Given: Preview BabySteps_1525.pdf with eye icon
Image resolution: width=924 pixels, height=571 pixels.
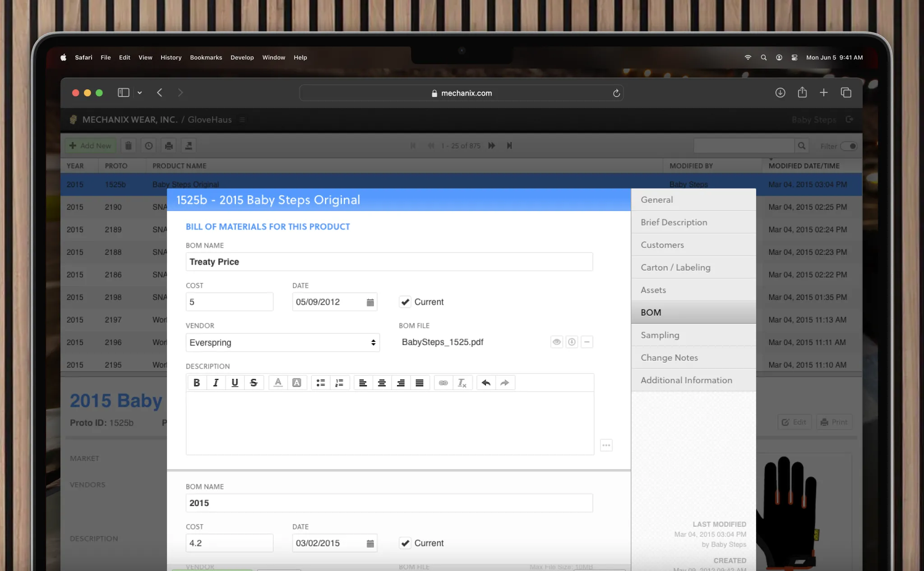Looking at the screenshot, I should pyautogui.click(x=557, y=342).
